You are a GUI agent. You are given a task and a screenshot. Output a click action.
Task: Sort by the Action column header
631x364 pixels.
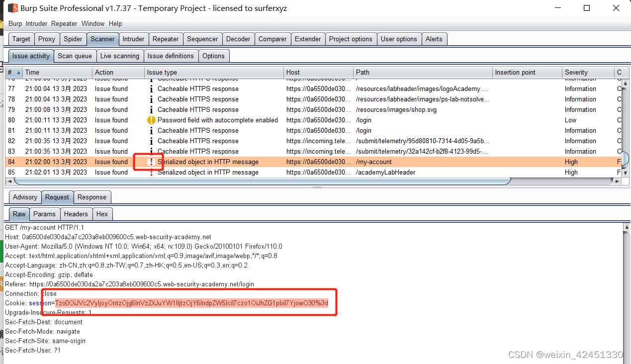click(x=119, y=73)
